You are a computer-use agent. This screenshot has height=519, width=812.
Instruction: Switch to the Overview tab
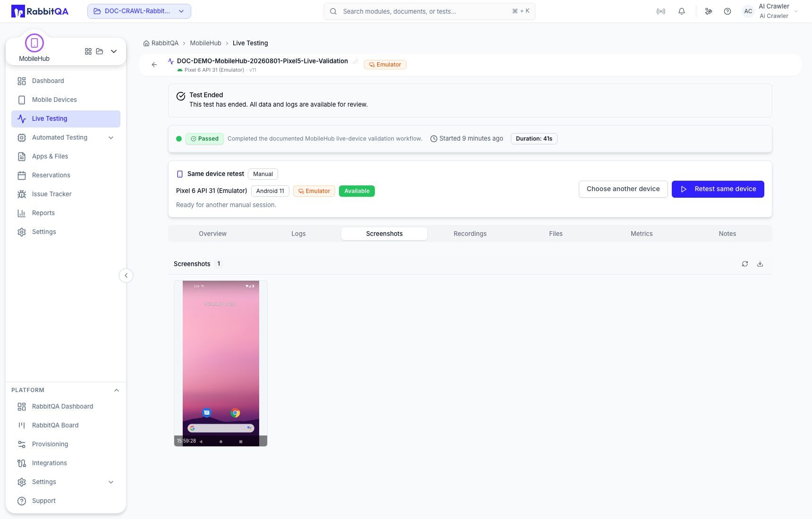click(213, 234)
